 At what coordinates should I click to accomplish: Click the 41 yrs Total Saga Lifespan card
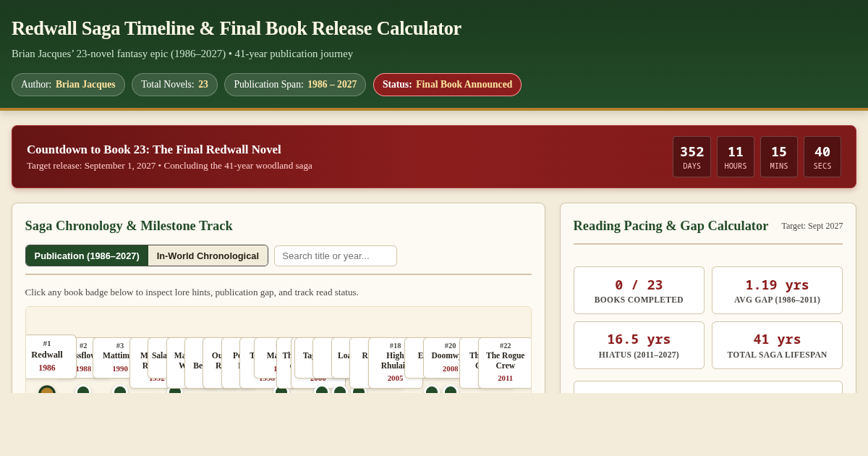777,345
